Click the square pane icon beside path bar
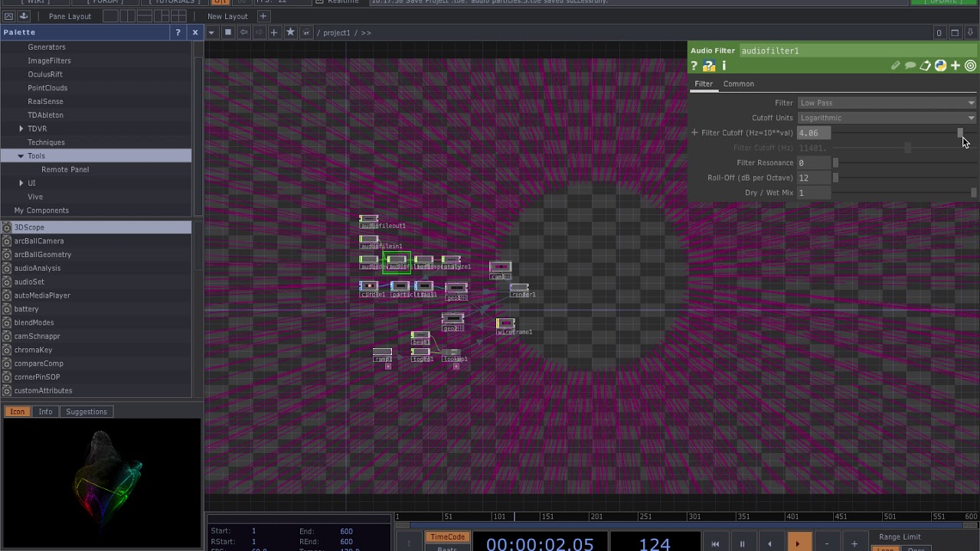 click(227, 32)
